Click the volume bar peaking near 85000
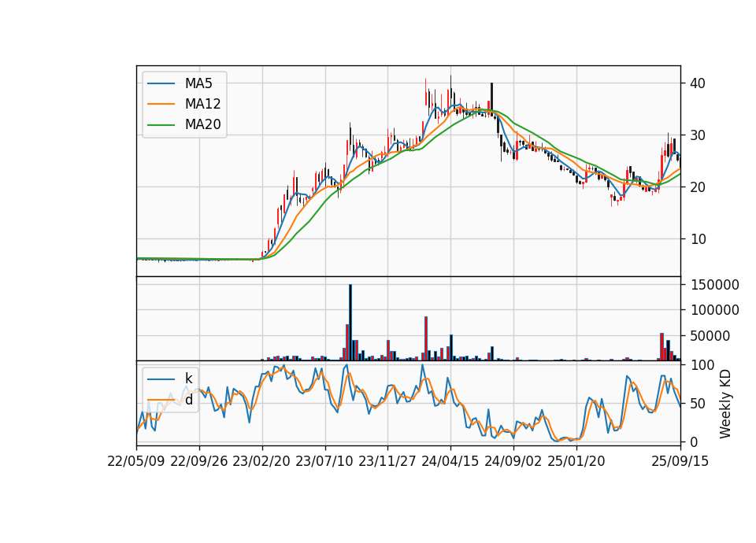Screen dimensions: 756x543 coord(426,338)
